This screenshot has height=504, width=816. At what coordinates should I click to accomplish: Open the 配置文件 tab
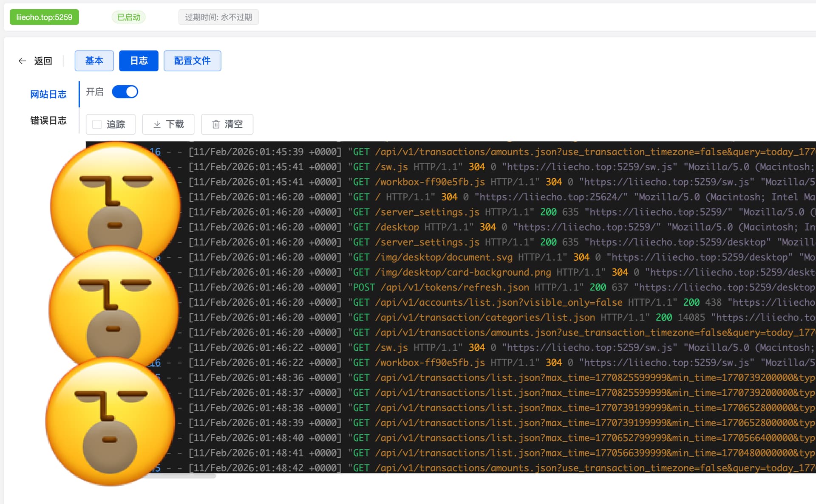coord(192,61)
